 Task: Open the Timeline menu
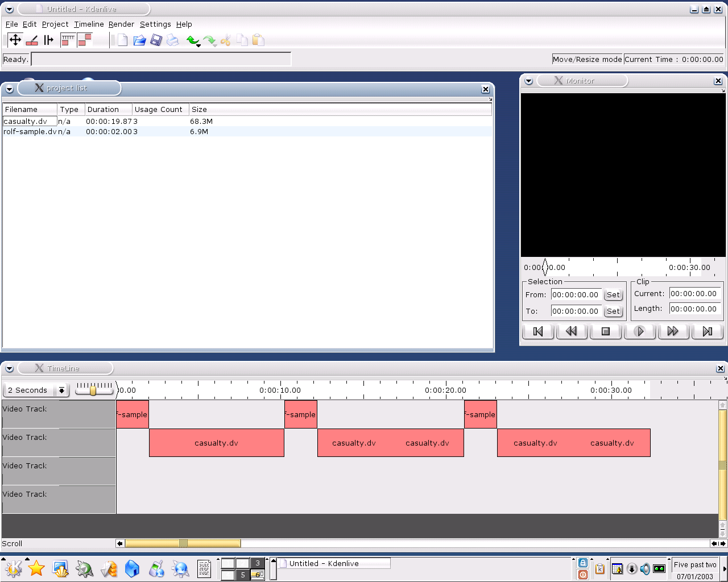coord(89,24)
